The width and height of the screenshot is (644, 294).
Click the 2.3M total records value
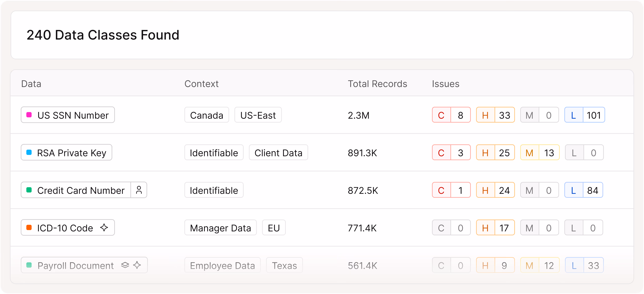coord(359,115)
